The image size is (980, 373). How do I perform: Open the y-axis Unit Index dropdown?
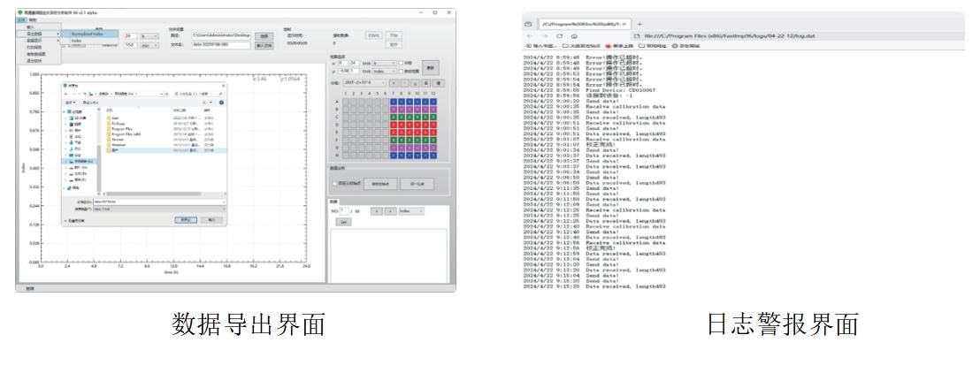385,72
